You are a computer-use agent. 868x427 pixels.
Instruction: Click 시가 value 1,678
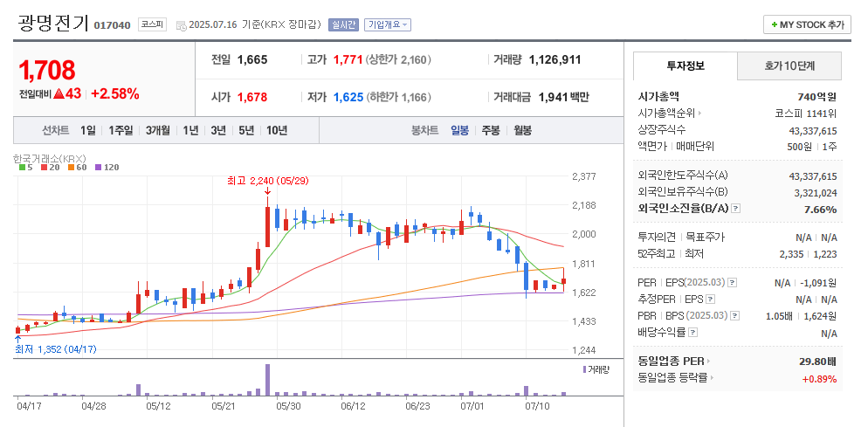pyautogui.click(x=252, y=98)
